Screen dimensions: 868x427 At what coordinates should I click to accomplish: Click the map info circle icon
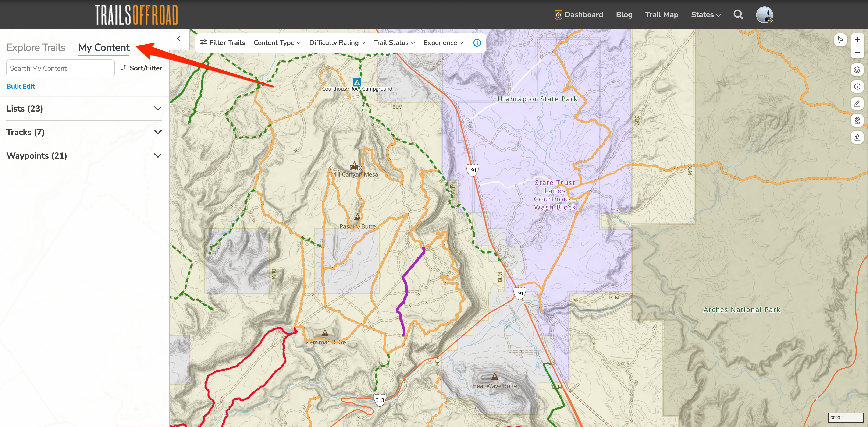click(857, 87)
